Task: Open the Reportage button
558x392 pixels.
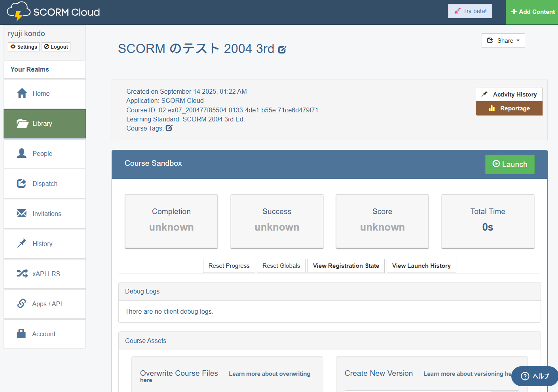Action: coord(509,108)
